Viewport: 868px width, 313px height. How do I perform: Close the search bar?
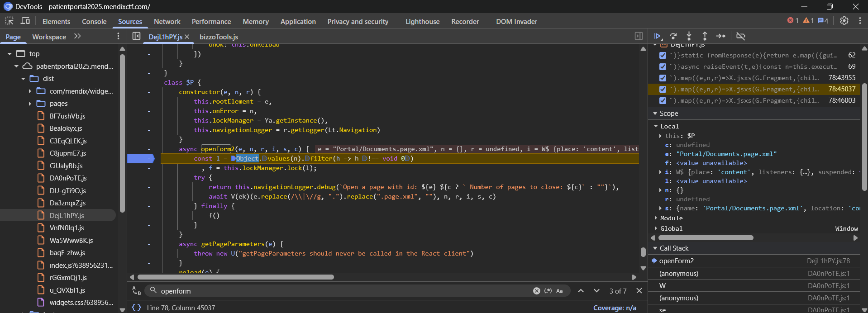pyautogui.click(x=639, y=291)
